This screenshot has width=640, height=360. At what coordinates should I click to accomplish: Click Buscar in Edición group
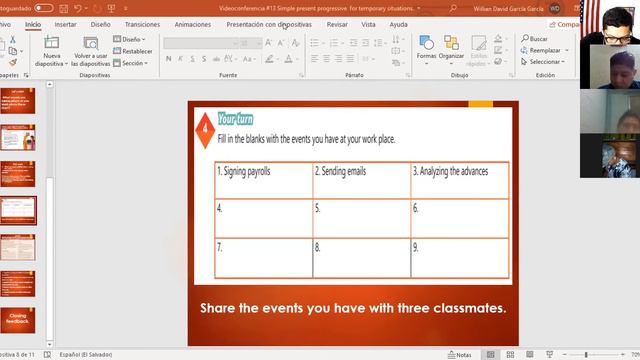coord(534,39)
